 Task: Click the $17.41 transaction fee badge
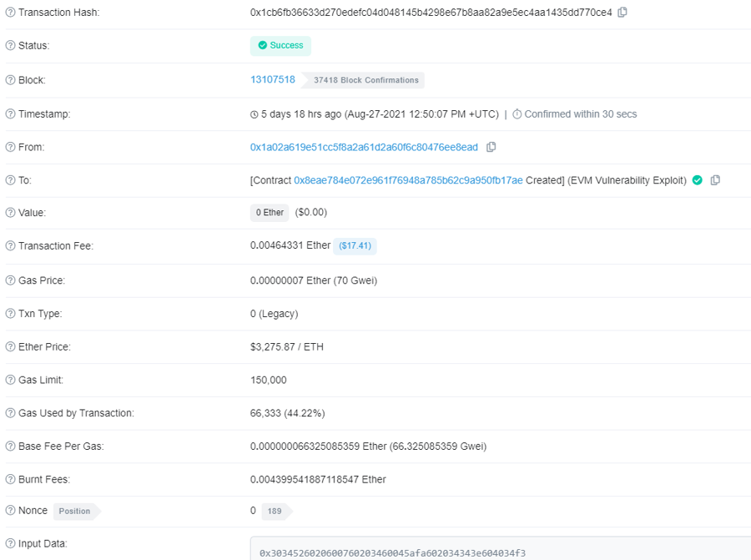pyautogui.click(x=355, y=246)
